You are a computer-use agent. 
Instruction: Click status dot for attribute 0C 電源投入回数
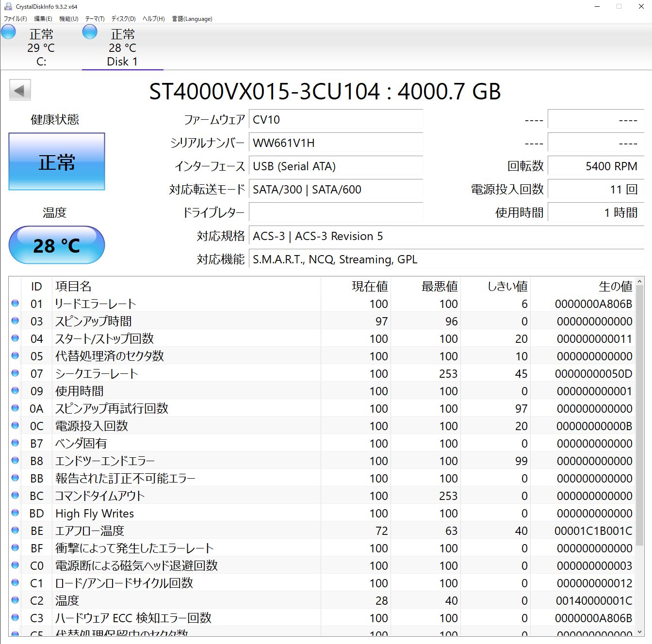[15, 425]
